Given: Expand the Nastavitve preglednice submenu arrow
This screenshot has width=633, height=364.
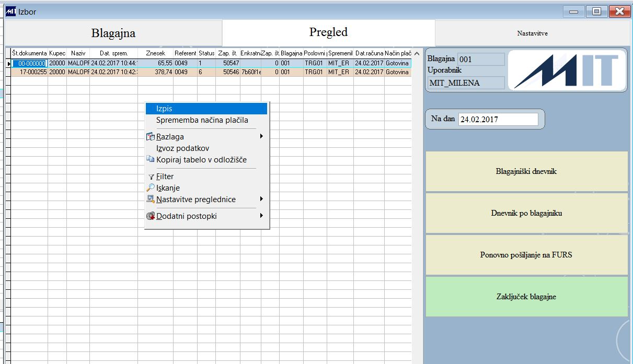Looking at the screenshot, I should tap(261, 199).
